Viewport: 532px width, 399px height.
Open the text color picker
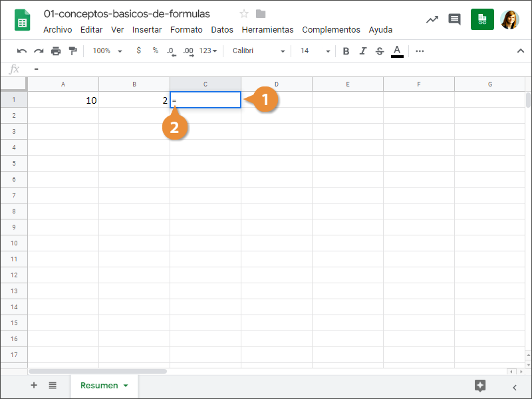397,51
